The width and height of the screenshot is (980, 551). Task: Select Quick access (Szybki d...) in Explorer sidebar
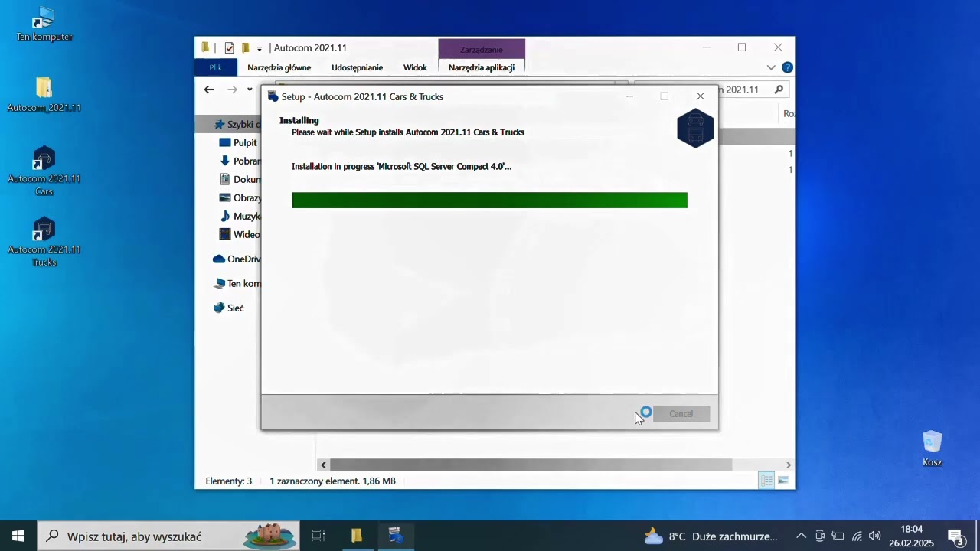(x=238, y=124)
